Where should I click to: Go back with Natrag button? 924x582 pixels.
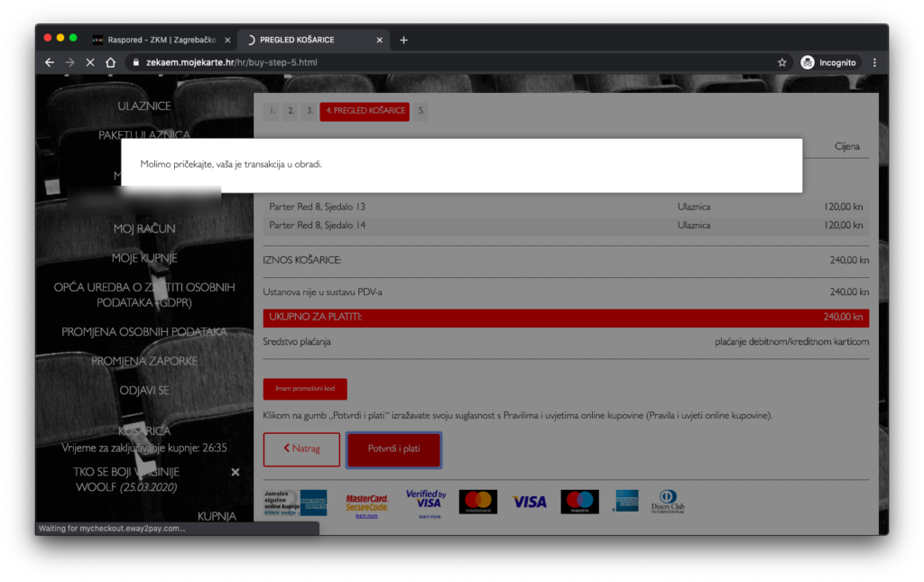[x=301, y=448]
